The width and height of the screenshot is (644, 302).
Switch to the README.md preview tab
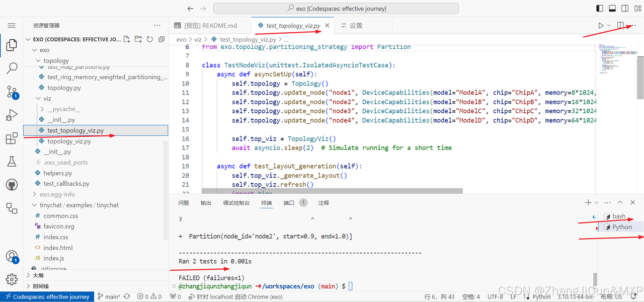(210, 26)
